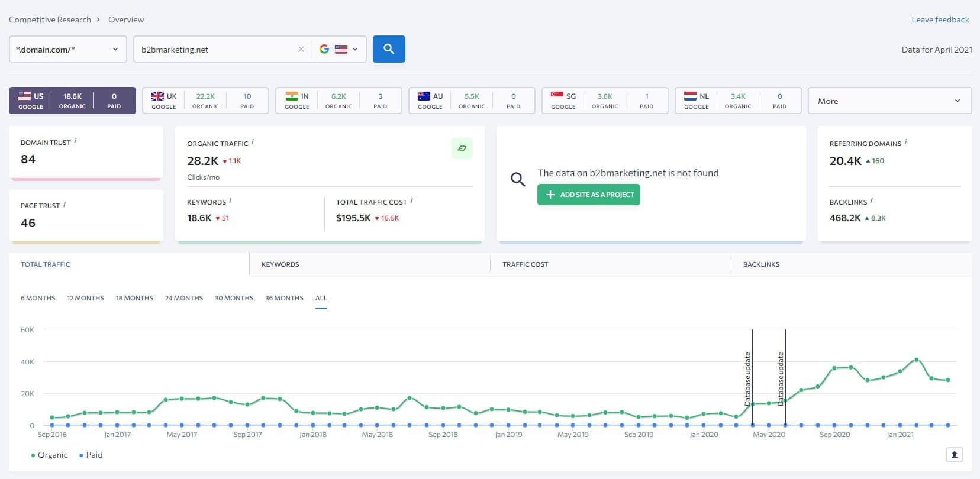
Task: Clear the b2bmarketing.net domain field
Action: pyautogui.click(x=301, y=49)
